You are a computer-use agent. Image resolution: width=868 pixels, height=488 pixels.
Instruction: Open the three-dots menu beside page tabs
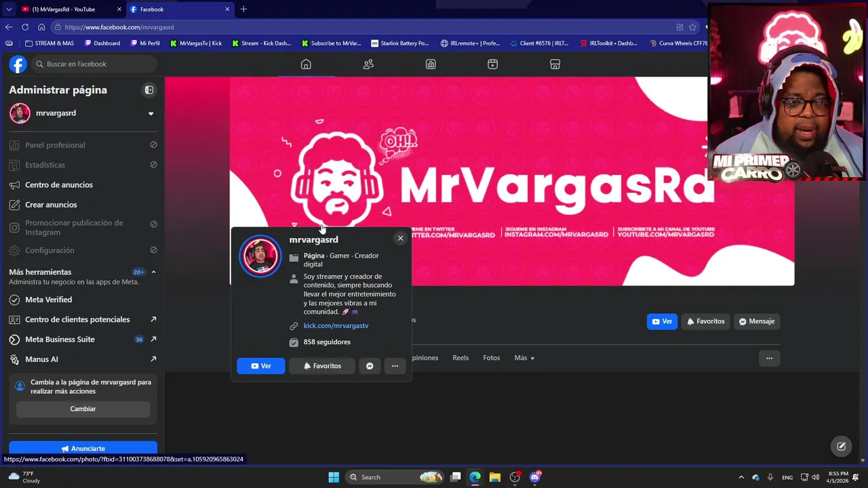pyautogui.click(x=769, y=358)
